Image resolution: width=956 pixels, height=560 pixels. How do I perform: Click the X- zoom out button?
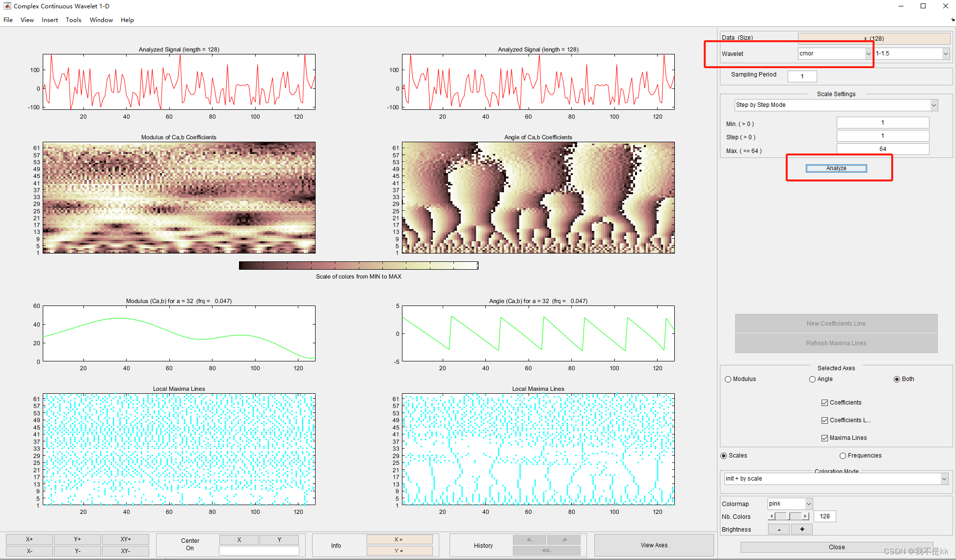[29, 551]
